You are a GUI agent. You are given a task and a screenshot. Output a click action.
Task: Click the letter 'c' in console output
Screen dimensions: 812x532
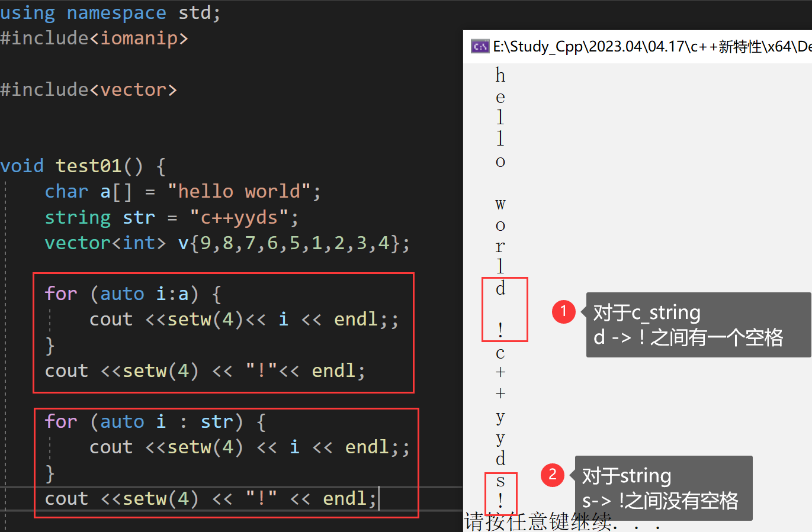[500, 353]
